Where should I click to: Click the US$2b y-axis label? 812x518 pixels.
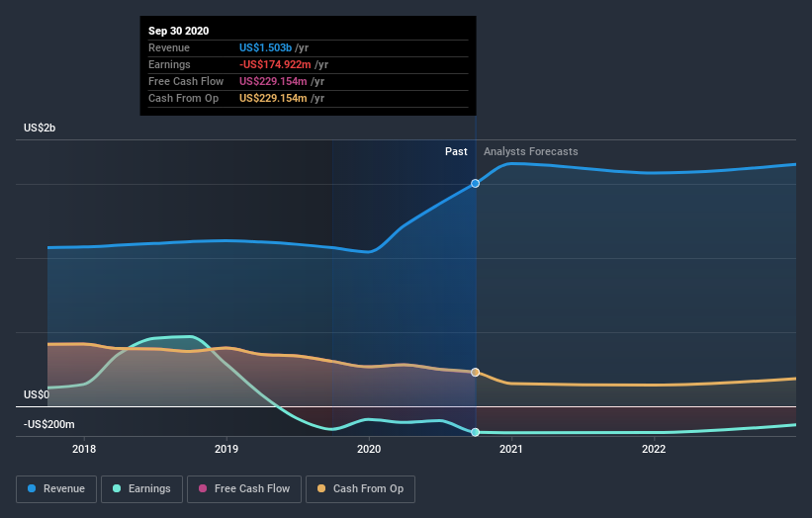pyautogui.click(x=40, y=128)
